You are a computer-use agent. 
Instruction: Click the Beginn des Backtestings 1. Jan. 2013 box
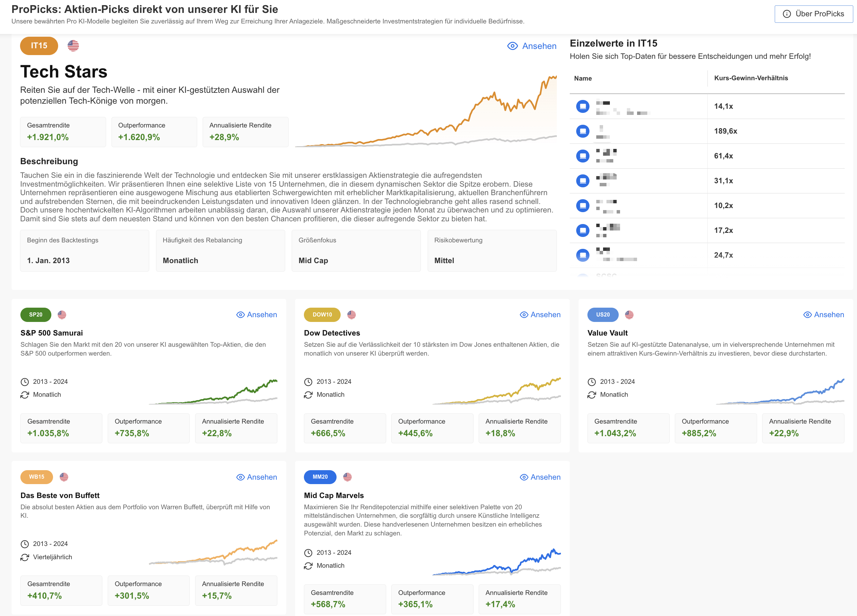[x=84, y=251]
